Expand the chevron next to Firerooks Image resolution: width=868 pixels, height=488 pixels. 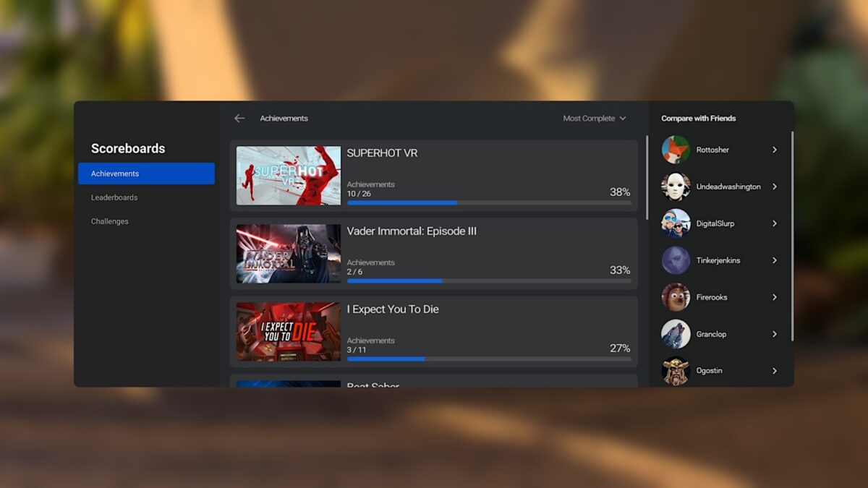tap(775, 297)
